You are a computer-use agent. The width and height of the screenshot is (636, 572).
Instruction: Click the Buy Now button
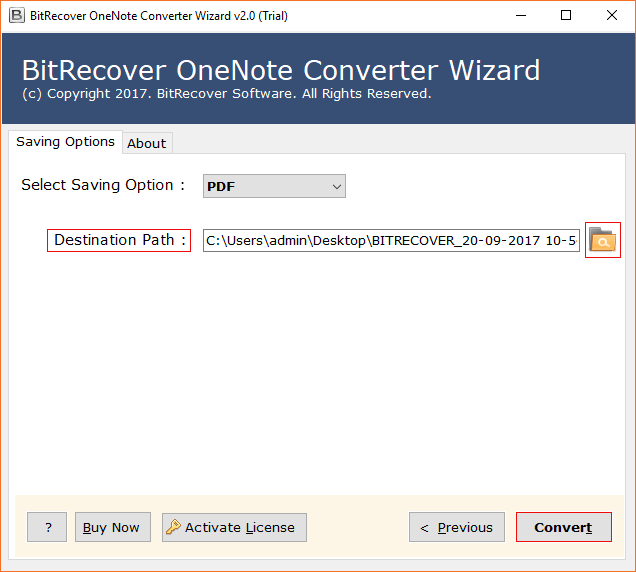click(113, 527)
